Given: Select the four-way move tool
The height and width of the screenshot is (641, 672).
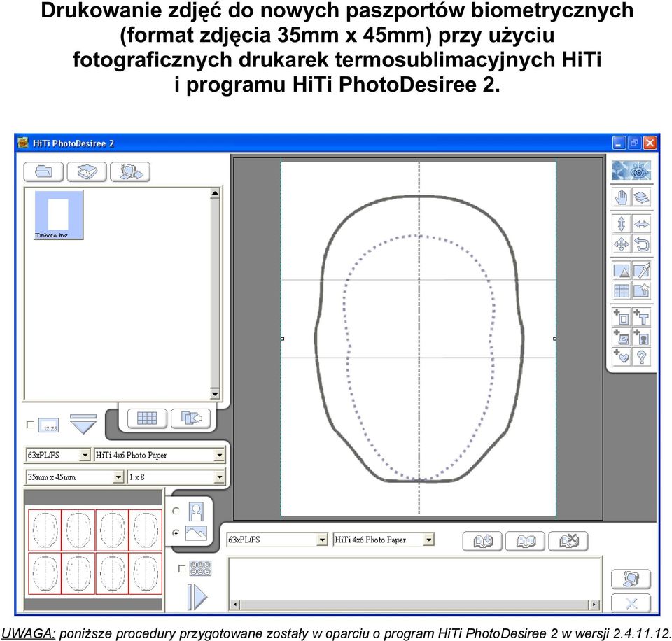Looking at the screenshot, I should [621, 244].
